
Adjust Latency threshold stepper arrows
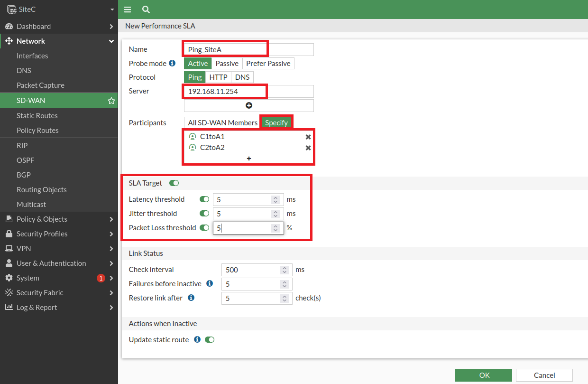click(276, 200)
